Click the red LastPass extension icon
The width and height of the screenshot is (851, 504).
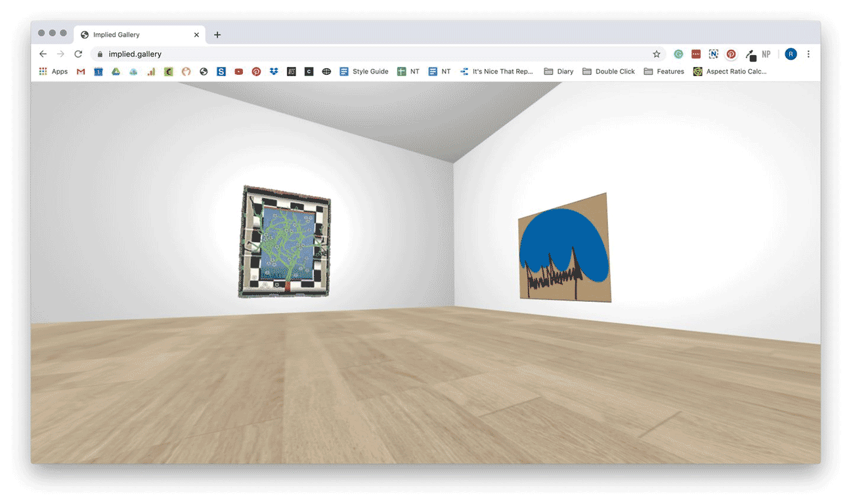(x=696, y=54)
